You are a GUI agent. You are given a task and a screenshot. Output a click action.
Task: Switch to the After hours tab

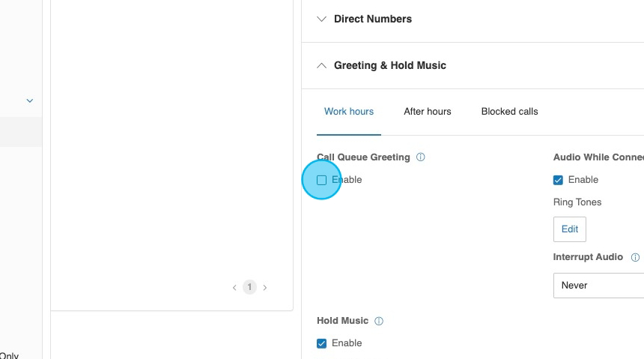tap(427, 112)
